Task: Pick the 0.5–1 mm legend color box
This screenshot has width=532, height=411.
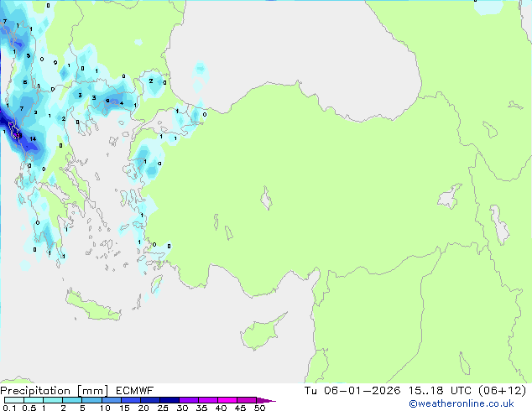Action: pyautogui.click(x=34, y=400)
